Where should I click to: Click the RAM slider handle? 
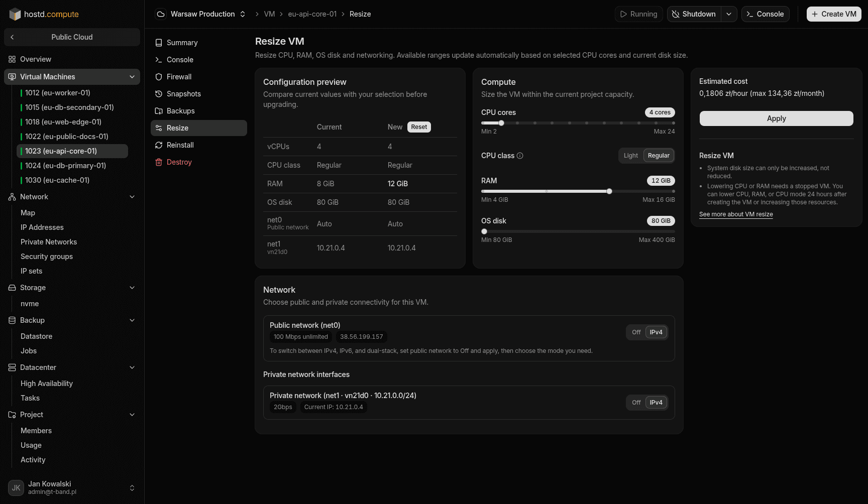(609, 191)
